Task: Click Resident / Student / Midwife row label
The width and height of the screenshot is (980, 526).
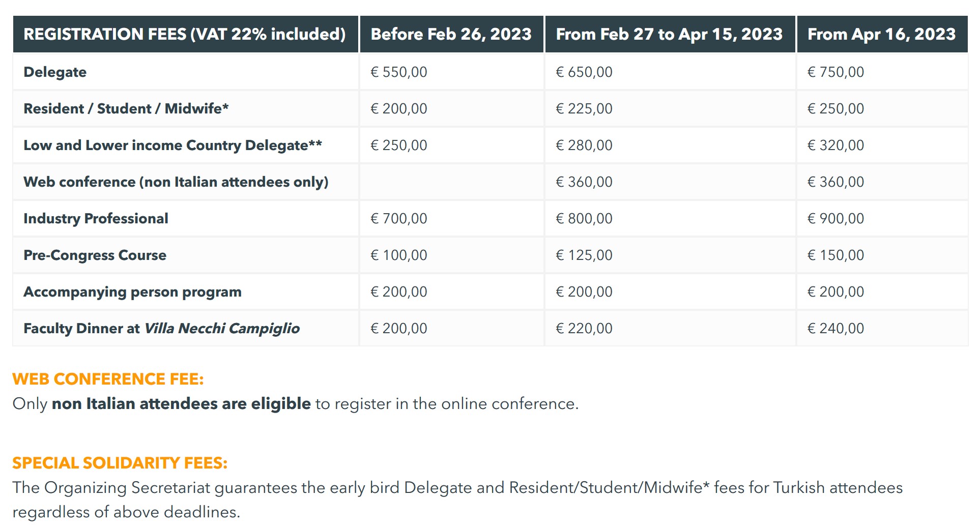Action: (x=126, y=108)
